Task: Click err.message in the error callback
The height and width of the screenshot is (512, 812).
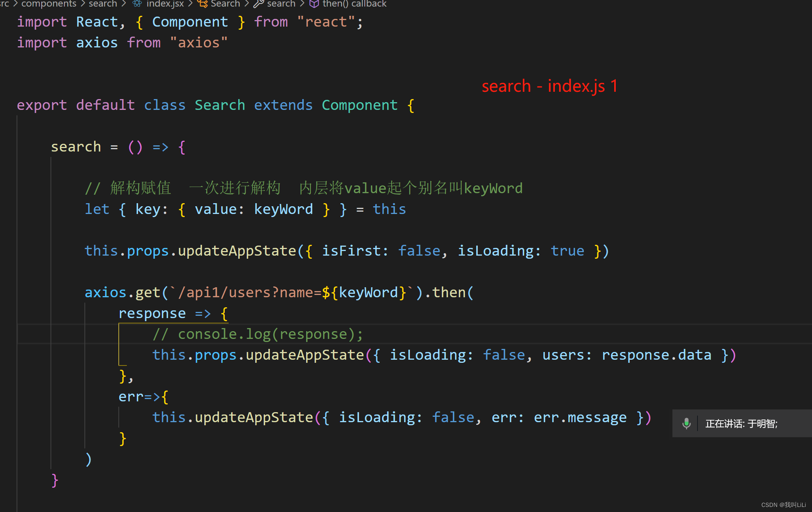Action: click(x=580, y=418)
